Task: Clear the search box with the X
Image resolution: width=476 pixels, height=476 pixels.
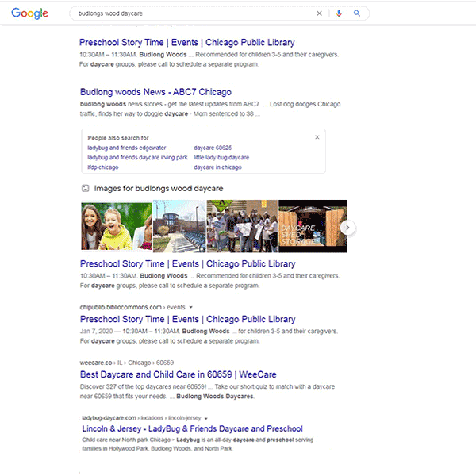Action: coord(319,13)
